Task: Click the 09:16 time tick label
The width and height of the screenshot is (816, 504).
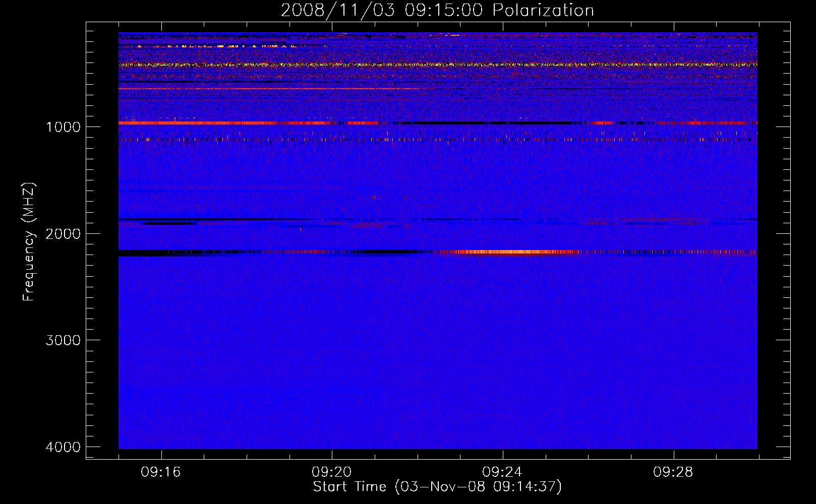Action: [161, 472]
